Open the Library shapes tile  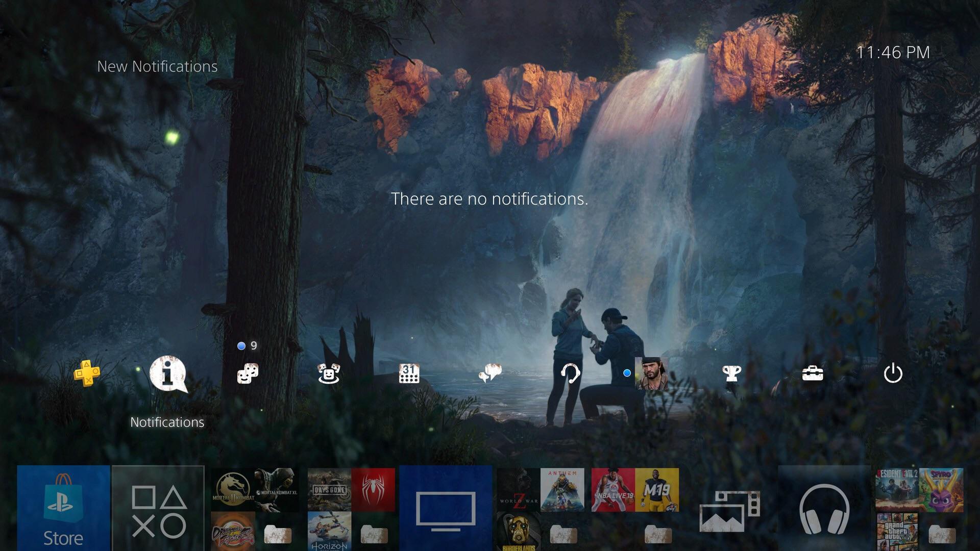[x=158, y=508]
